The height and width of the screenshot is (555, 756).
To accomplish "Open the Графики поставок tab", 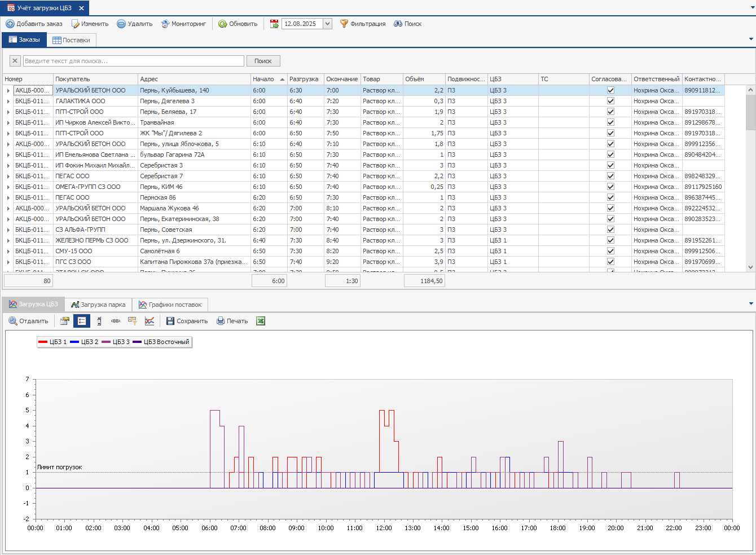I will (x=170, y=305).
